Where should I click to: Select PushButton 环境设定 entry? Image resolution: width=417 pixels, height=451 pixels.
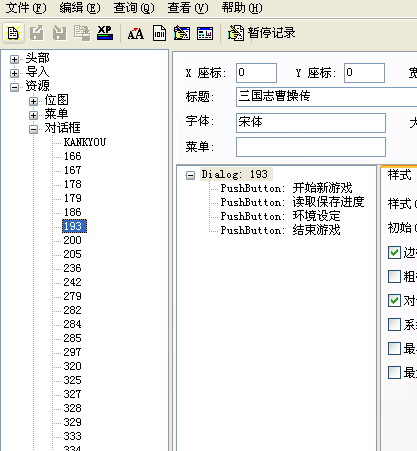pos(280,216)
